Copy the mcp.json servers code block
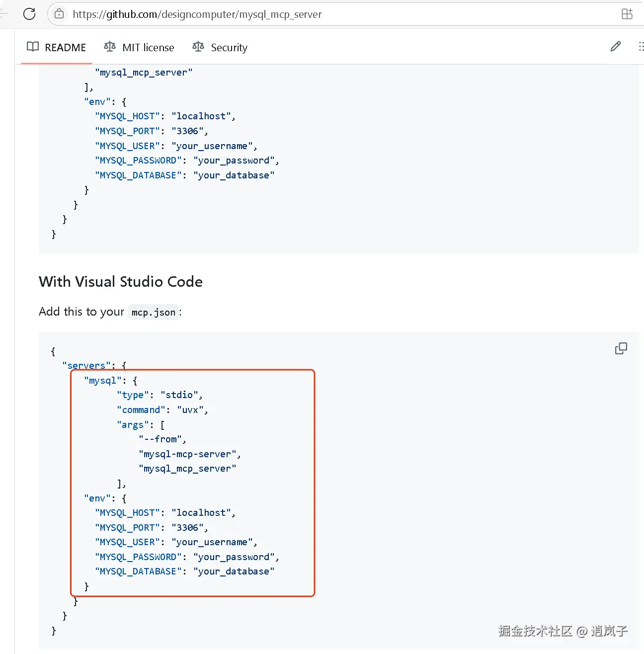This screenshot has height=654, width=644. point(621,348)
